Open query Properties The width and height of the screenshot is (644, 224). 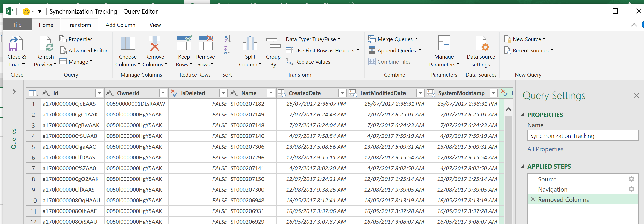pos(76,39)
